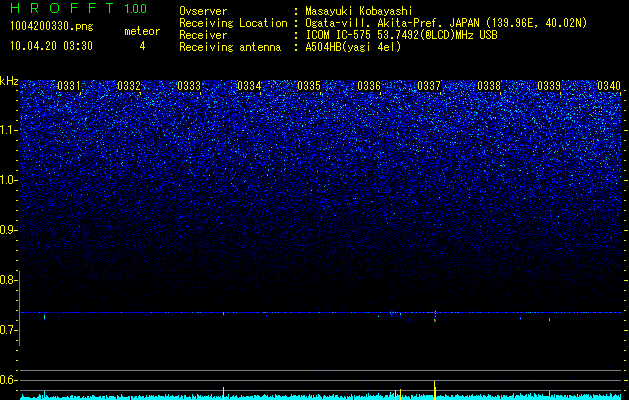
Task: Click the 0333 time marker
Action: (x=189, y=86)
